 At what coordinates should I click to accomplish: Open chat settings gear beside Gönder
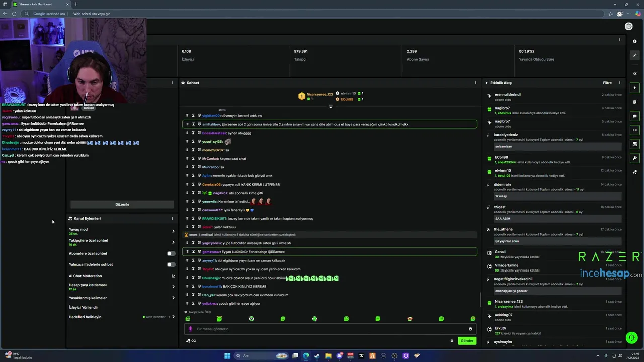point(452,341)
